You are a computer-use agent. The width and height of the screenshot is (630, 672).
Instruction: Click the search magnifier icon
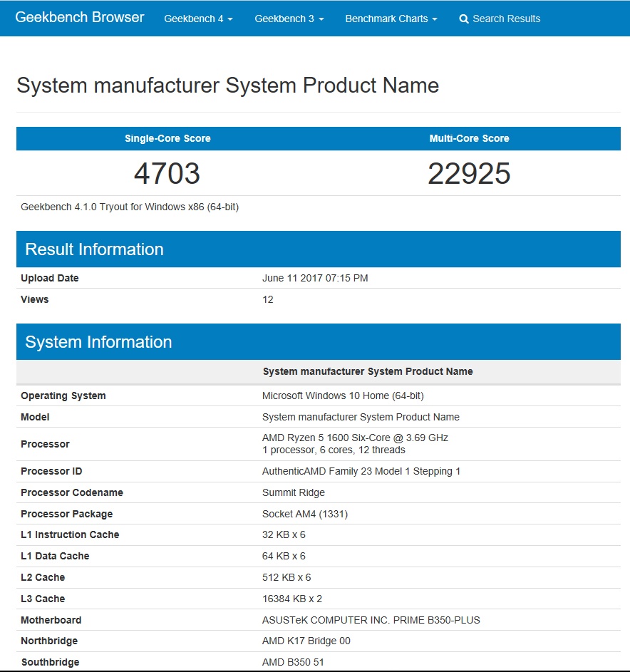pos(464,19)
